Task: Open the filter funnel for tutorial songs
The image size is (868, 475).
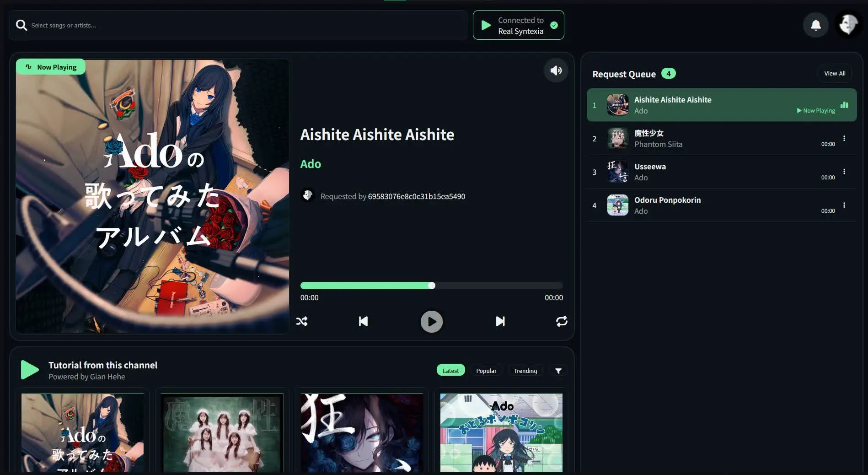Action: click(558, 371)
